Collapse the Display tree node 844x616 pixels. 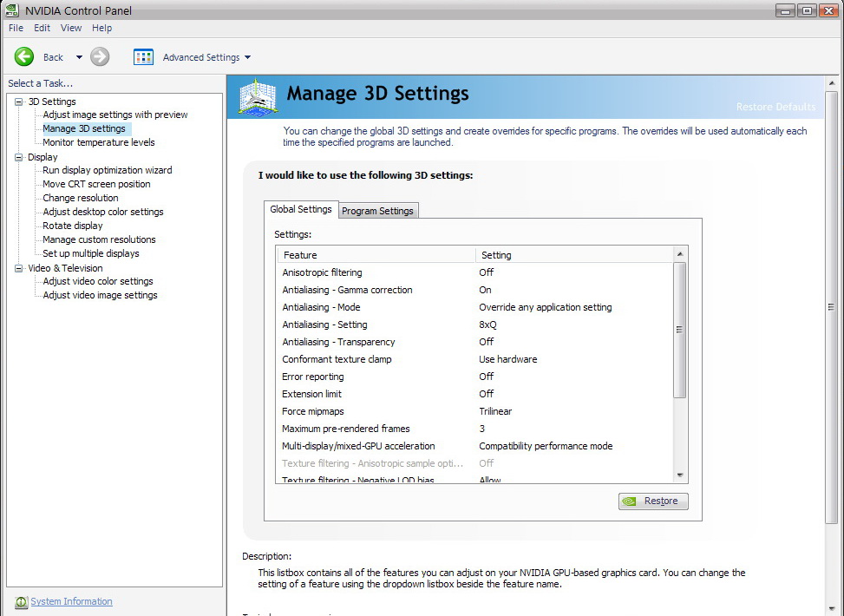click(x=19, y=157)
